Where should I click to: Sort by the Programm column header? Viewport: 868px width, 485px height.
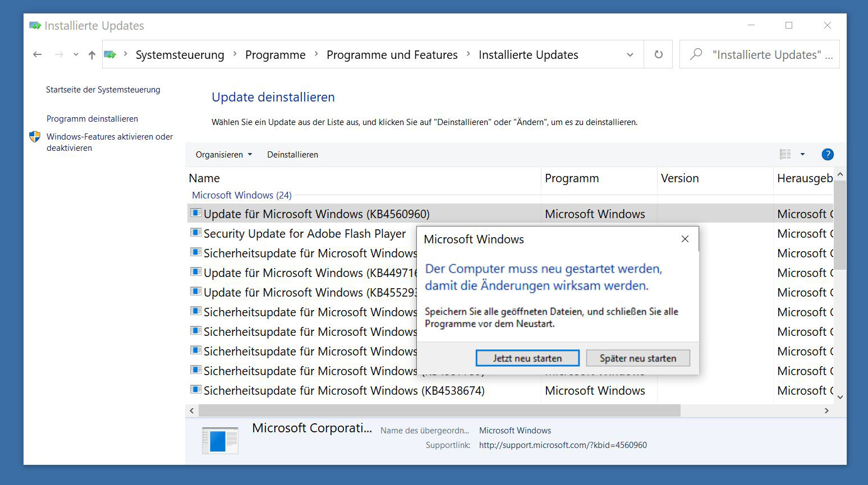pyautogui.click(x=599, y=178)
